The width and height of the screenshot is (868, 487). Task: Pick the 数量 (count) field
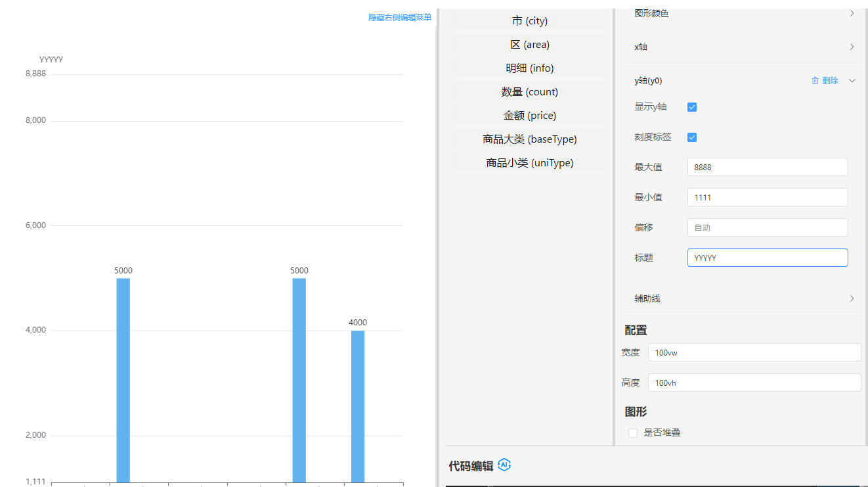coord(529,92)
